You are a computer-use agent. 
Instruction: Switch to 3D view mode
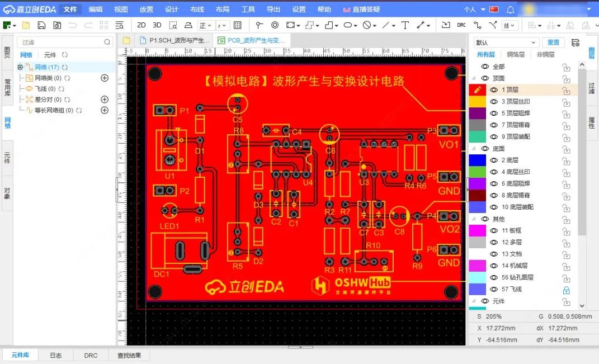click(157, 25)
